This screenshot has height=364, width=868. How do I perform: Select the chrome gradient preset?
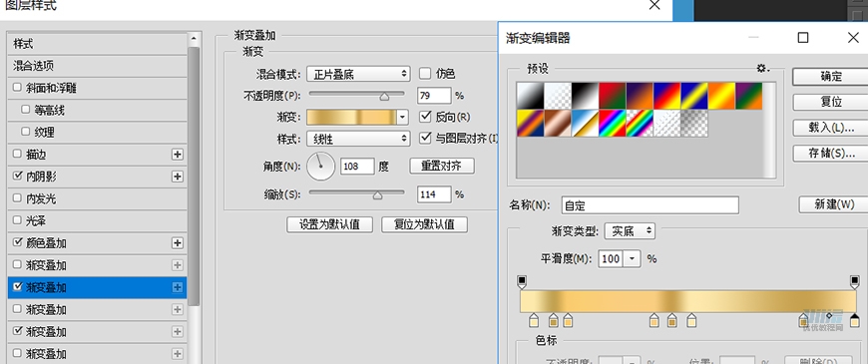[585, 124]
